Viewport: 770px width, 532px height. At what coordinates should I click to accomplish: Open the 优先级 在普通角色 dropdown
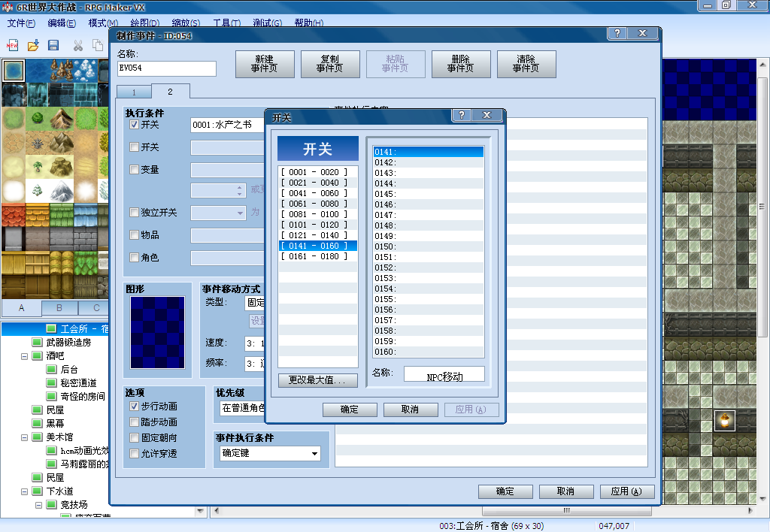point(243,408)
